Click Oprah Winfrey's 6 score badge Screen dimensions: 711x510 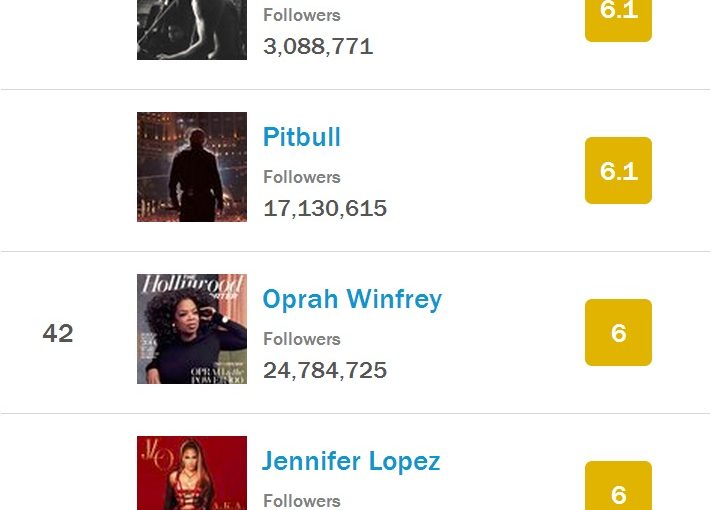(618, 332)
